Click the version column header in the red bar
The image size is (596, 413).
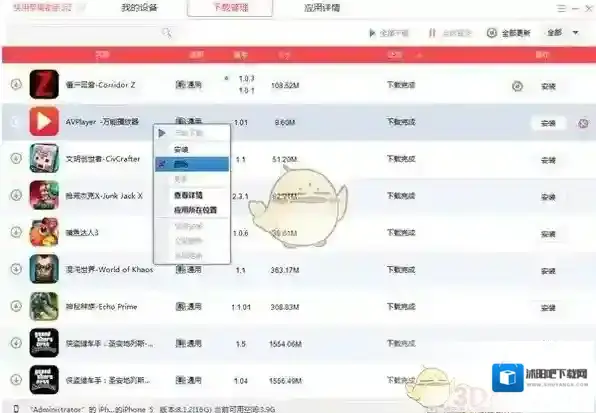(x=240, y=55)
